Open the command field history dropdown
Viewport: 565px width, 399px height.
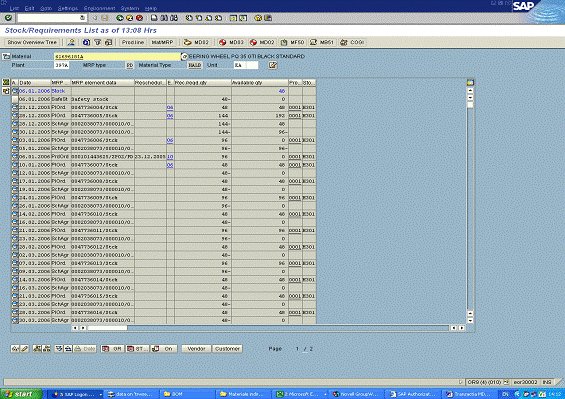pyautogui.click(x=83, y=18)
